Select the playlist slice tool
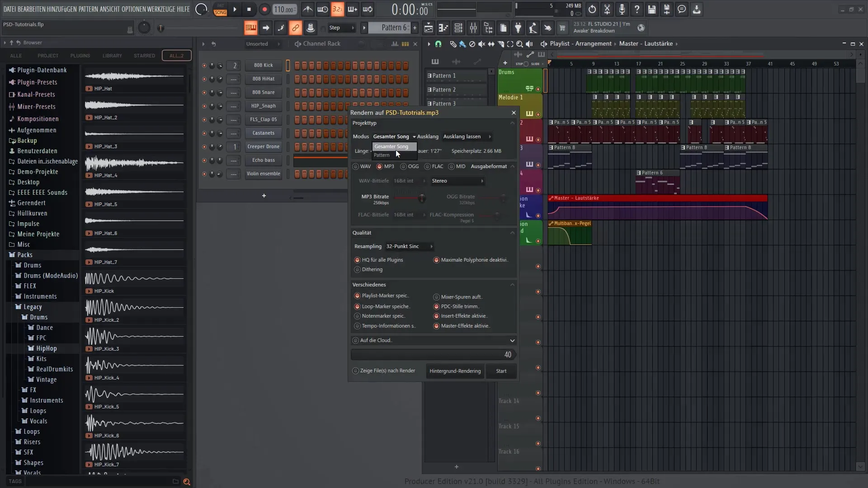Screen dimensions: 868x488 click(x=500, y=44)
